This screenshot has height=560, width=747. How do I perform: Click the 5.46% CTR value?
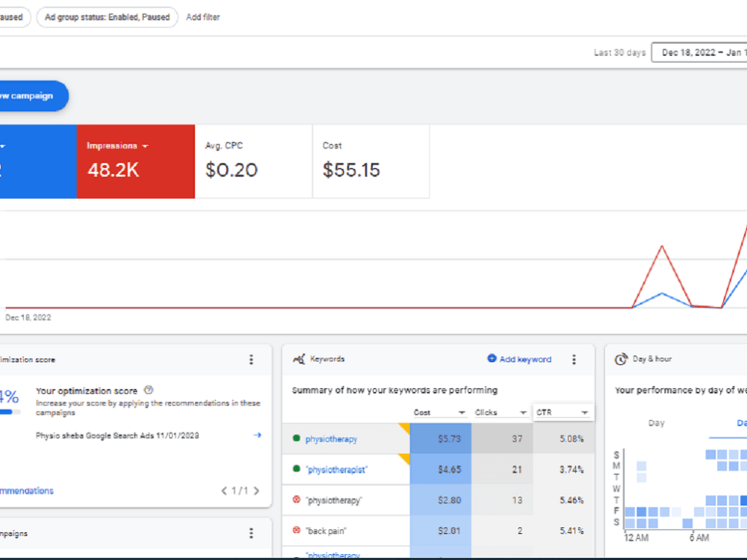[x=571, y=500]
